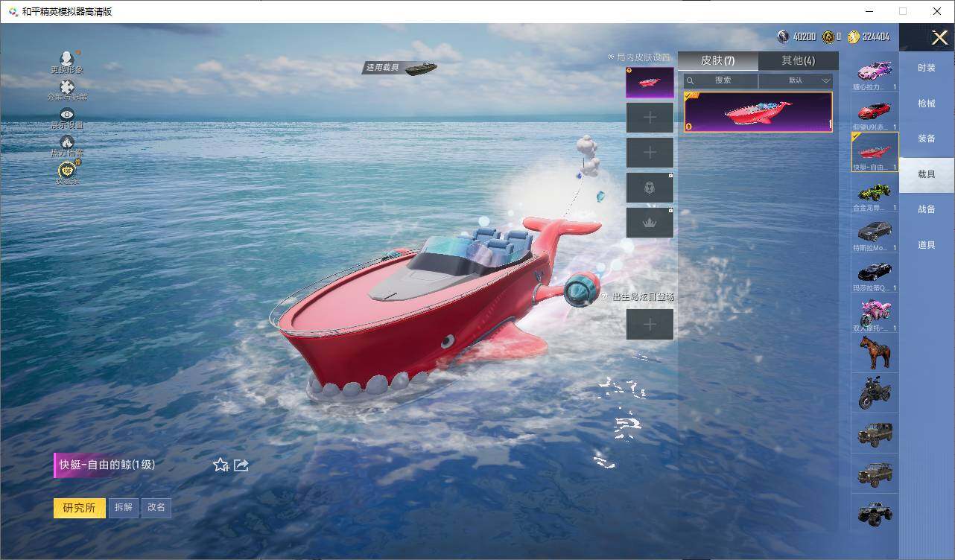
Task: Click the locked crown slot
Action: [650, 223]
